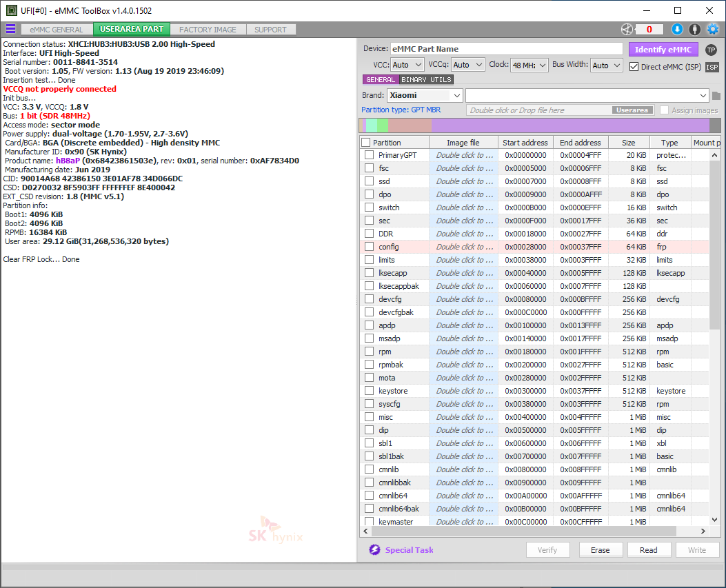Image resolution: width=726 pixels, height=588 pixels.
Task: Click the Special Task purple icon
Action: [374, 549]
